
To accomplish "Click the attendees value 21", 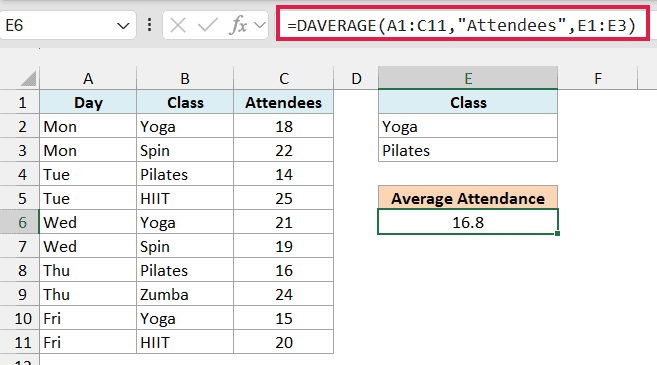I will click(x=284, y=222).
